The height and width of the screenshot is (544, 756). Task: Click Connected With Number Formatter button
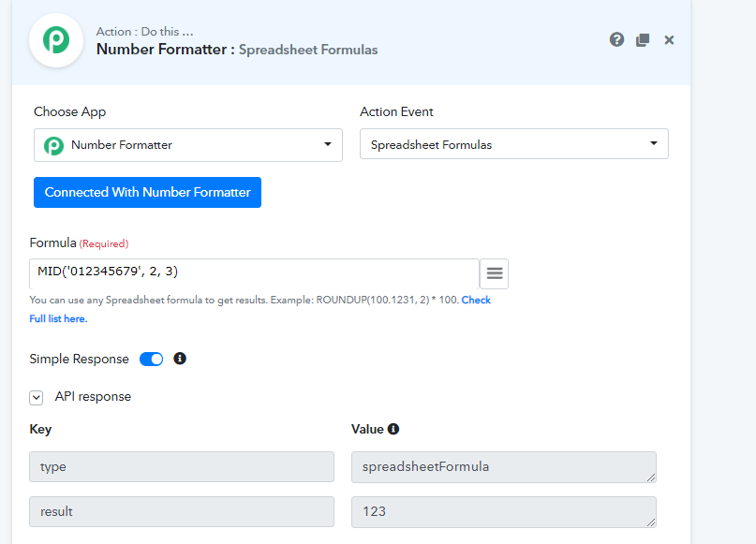pyautogui.click(x=147, y=192)
